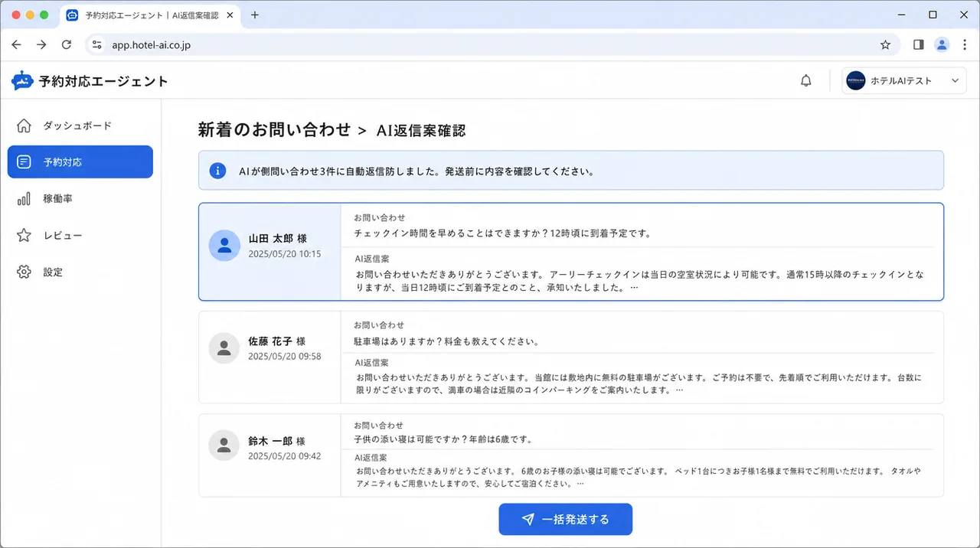
Task: Go to 稼働率 in the sidebar
Action: coord(80,199)
